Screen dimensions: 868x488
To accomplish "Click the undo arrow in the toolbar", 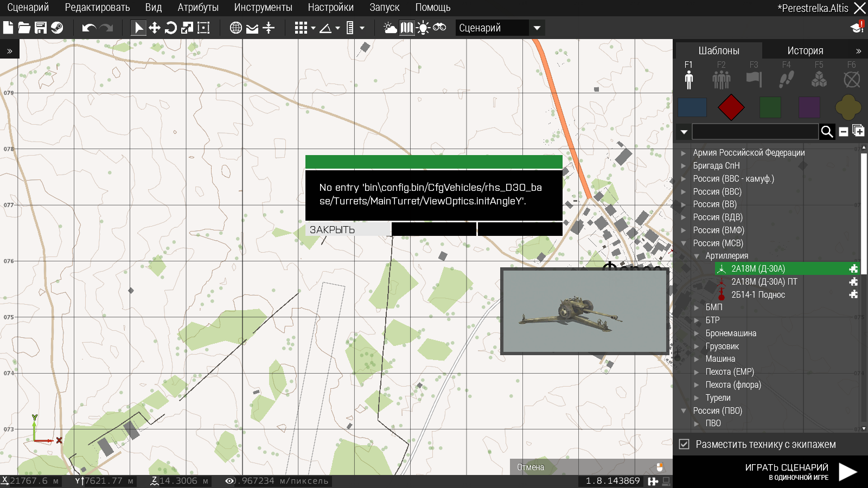I will click(88, 28).
